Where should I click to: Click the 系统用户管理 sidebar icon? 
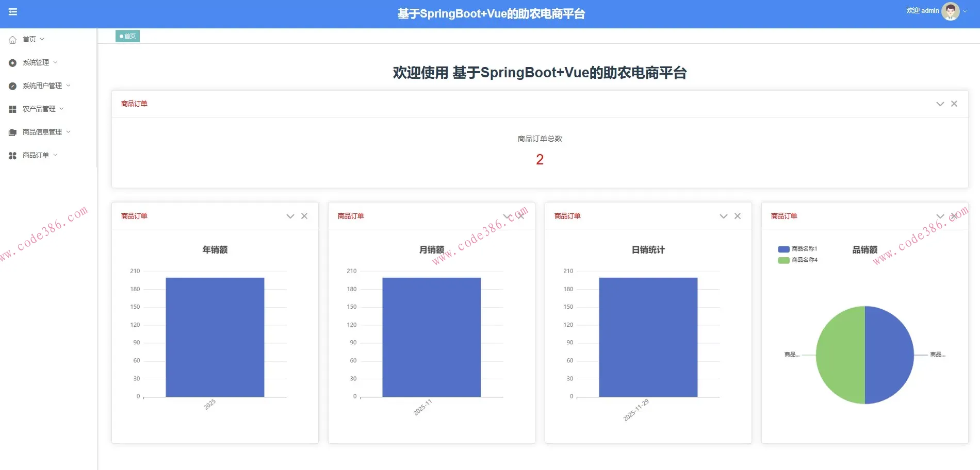13,86
